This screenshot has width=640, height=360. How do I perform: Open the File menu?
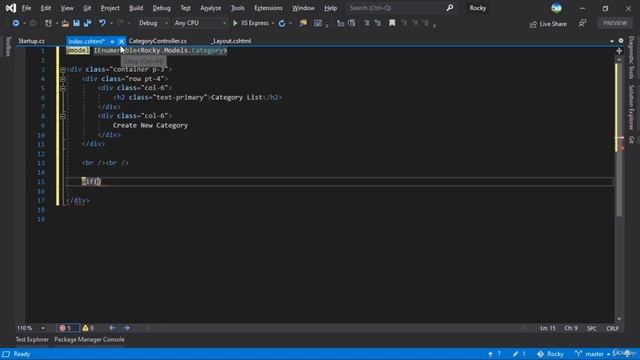[x=27, y=8]
